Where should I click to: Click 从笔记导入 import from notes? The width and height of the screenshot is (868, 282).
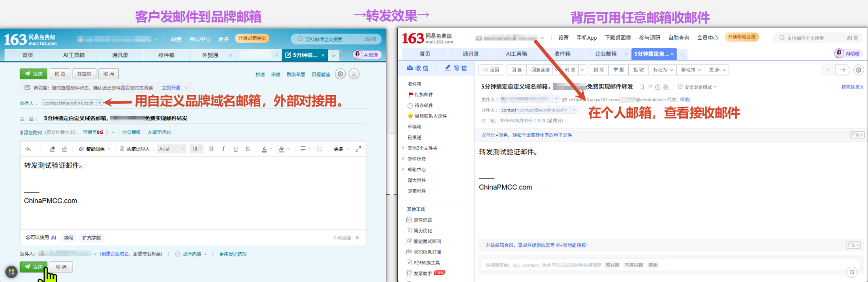pos(135,149)
